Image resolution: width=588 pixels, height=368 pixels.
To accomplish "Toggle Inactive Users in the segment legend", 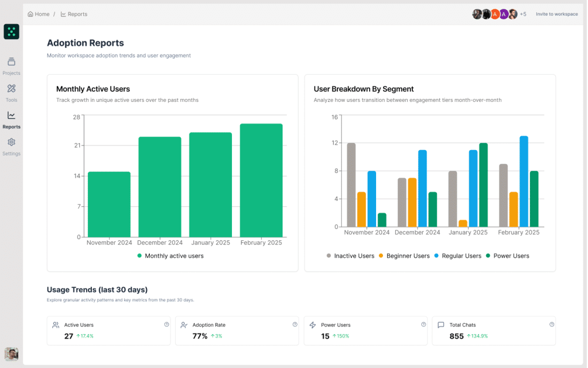I will click(350, 255).
